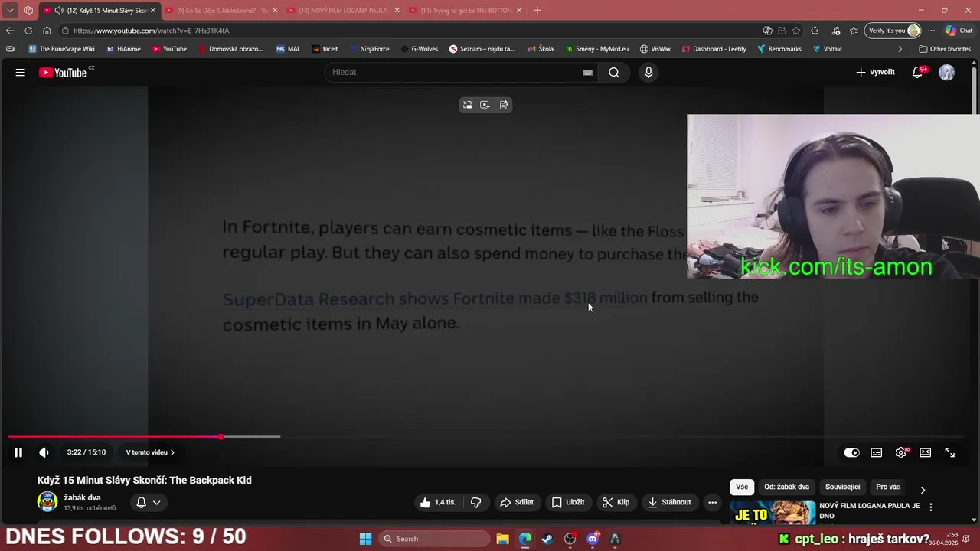Viewport: 980px width, 551px height.
Task: Open more actions ellipsis below the video
Action: tap(712, 502)
